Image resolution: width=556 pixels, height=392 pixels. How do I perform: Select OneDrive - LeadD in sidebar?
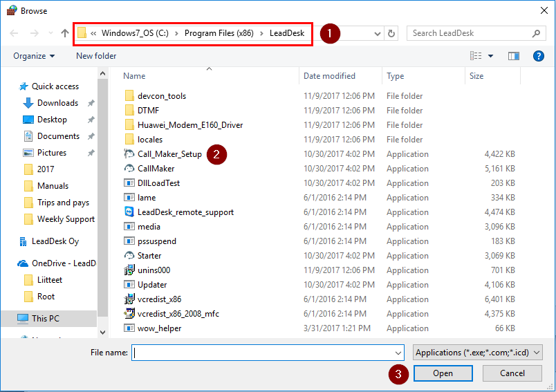click(x=63, y=263)
